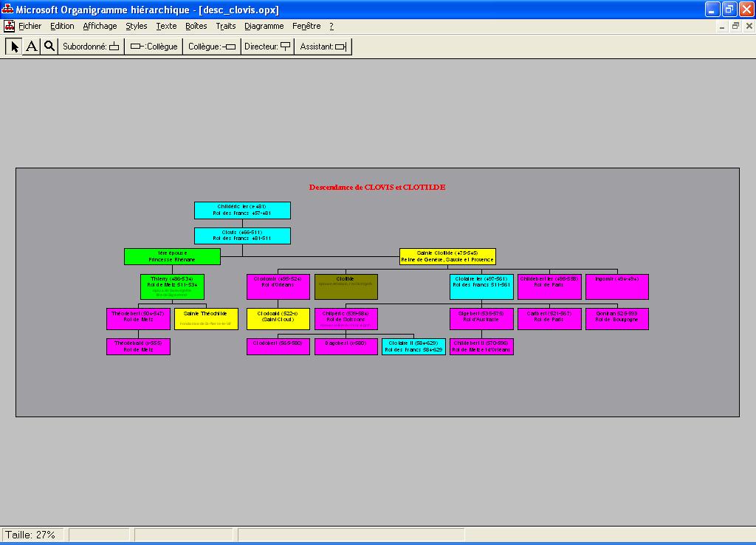Select the left-side Collègue box tool

tap(154, 47)
